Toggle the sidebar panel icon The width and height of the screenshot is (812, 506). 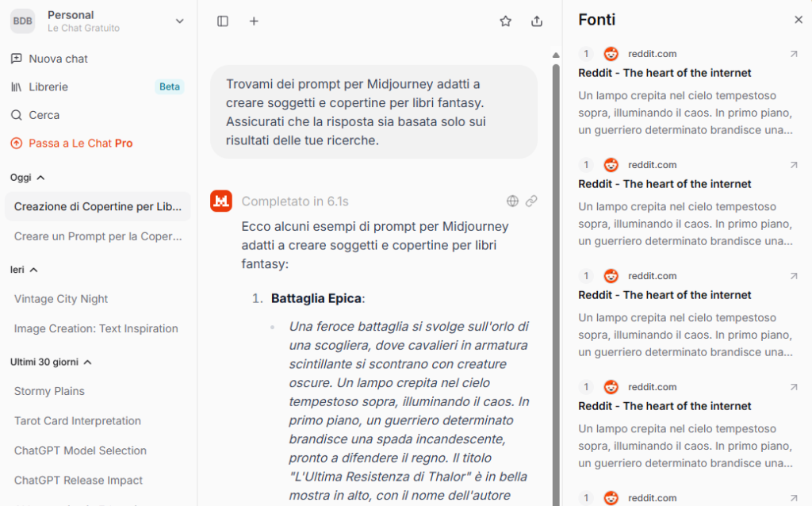(x=223, y=21)
